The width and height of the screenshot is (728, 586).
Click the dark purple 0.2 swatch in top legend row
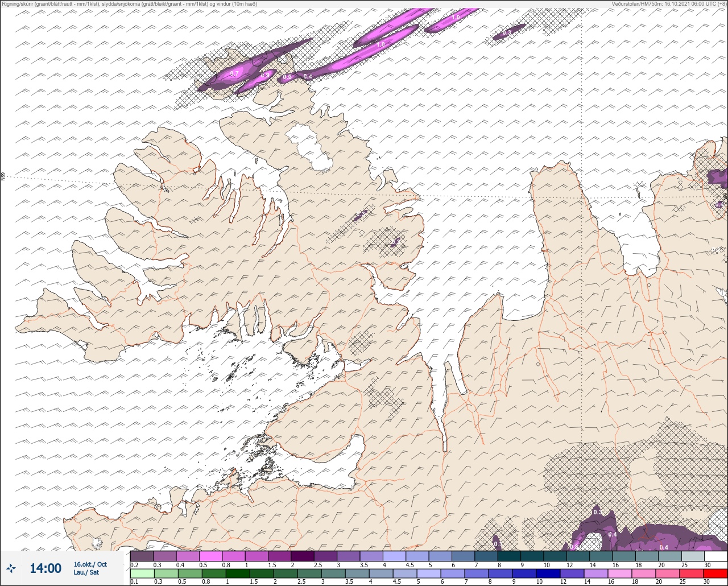pyautogui.click(x=142, y=556)
